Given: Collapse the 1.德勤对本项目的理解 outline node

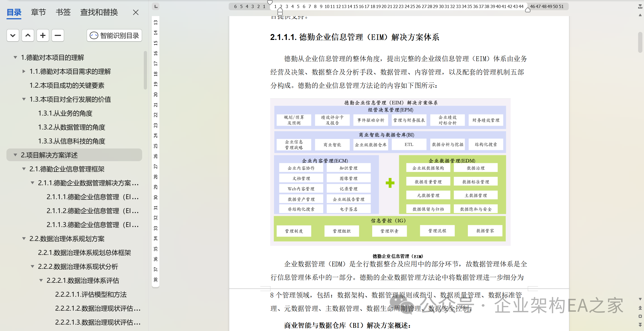Looking at the screenshot, I should [x=15, y=57].
